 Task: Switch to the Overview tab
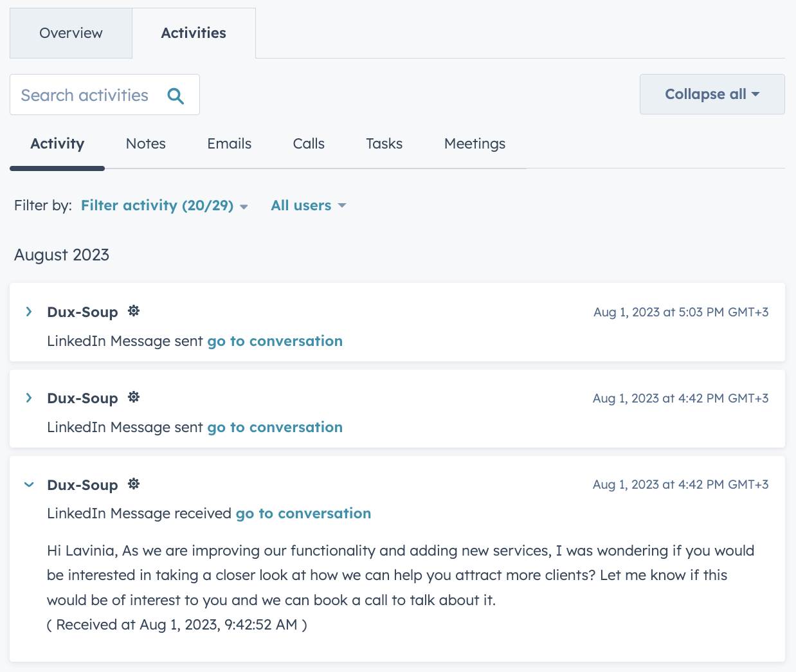click(71, 33)
